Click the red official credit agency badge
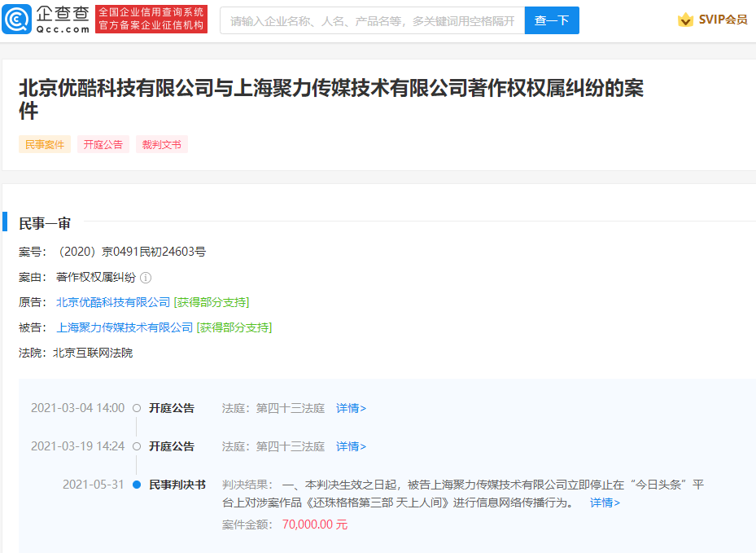 pos(151,20)
